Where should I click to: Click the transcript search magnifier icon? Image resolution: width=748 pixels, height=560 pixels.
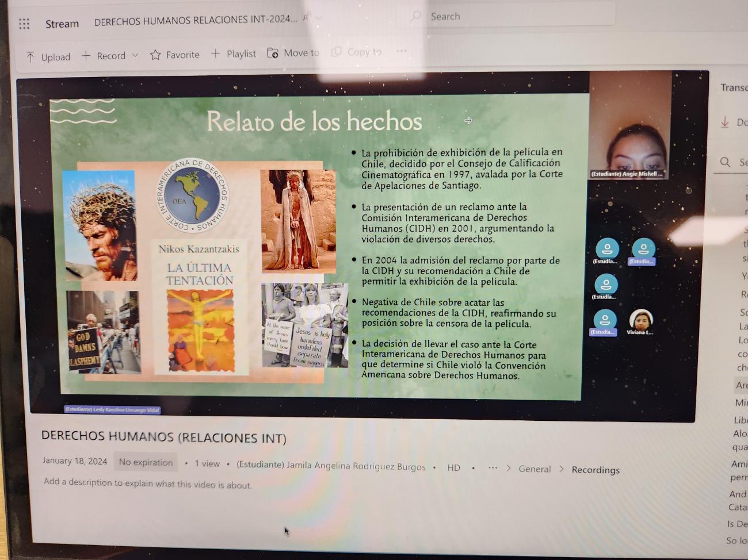click(726, 162)
